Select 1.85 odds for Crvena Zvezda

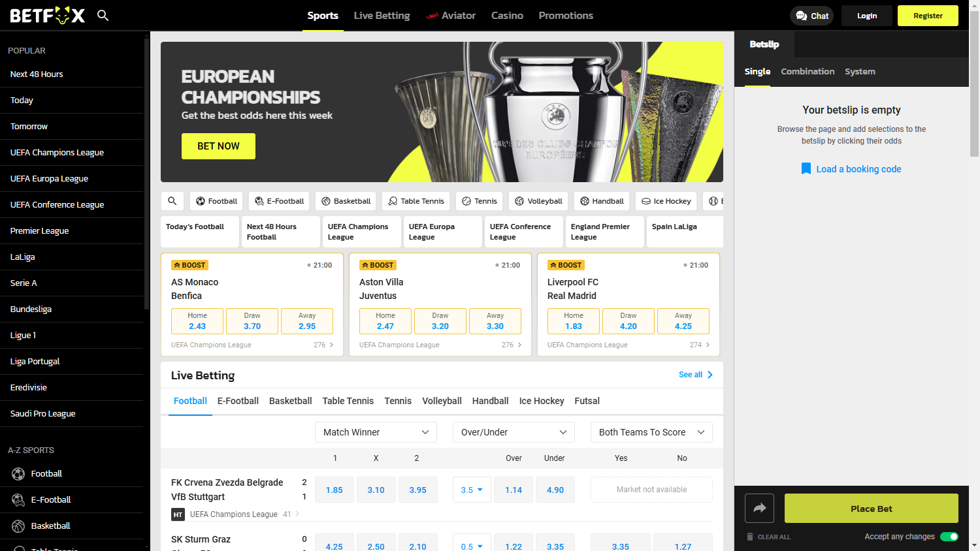point(335,490)
